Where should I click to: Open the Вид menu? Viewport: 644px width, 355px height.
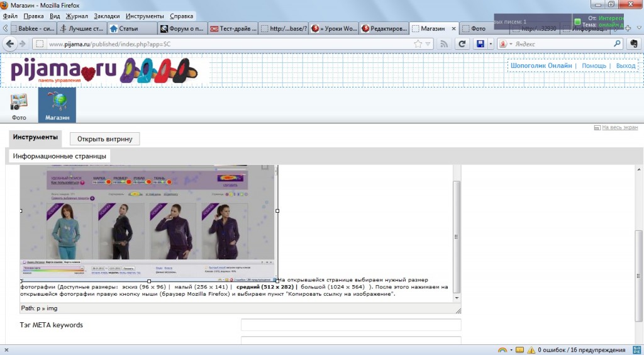click(55, 16)
